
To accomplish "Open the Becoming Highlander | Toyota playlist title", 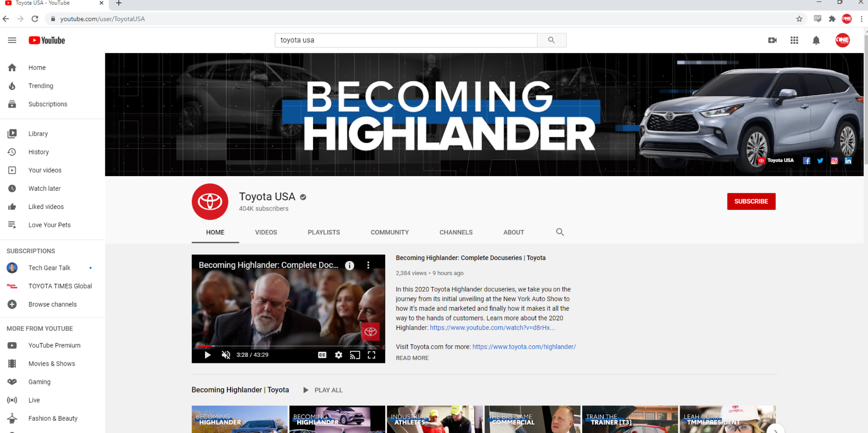I will (240, 390).
